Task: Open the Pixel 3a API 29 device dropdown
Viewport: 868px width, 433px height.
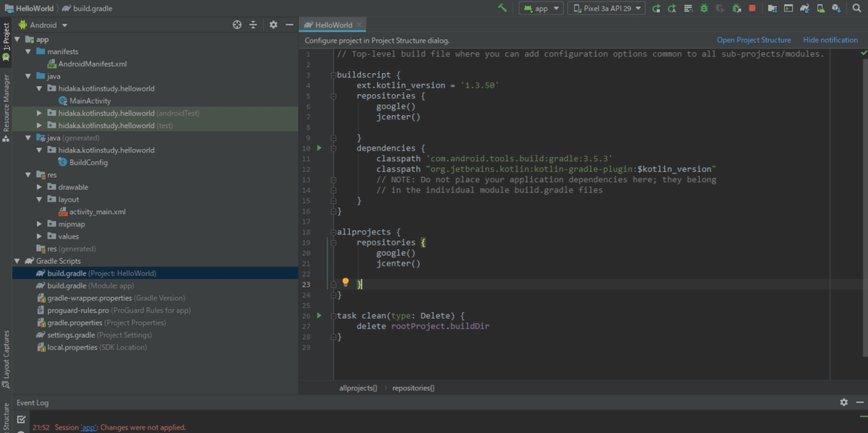Action: [608, 9]
